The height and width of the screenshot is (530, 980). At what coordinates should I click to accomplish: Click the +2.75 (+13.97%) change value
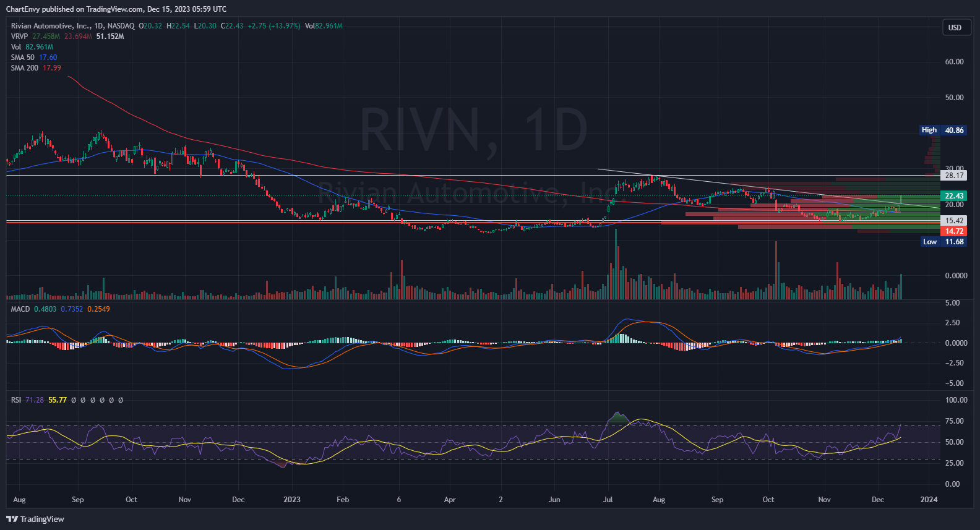tap(274, 26)
